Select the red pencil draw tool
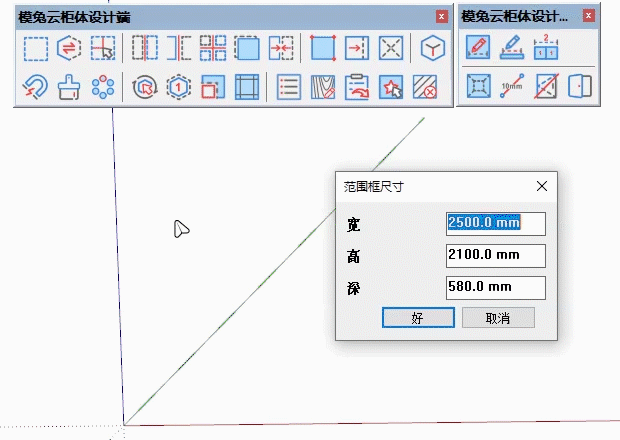620x440 pixels. (x=478, y=48)
